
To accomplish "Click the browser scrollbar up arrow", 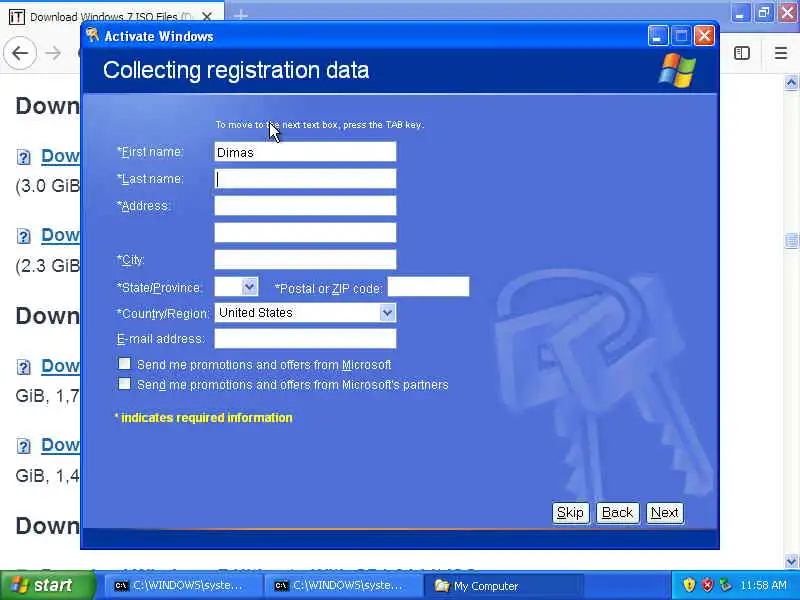I will (791, 83).
